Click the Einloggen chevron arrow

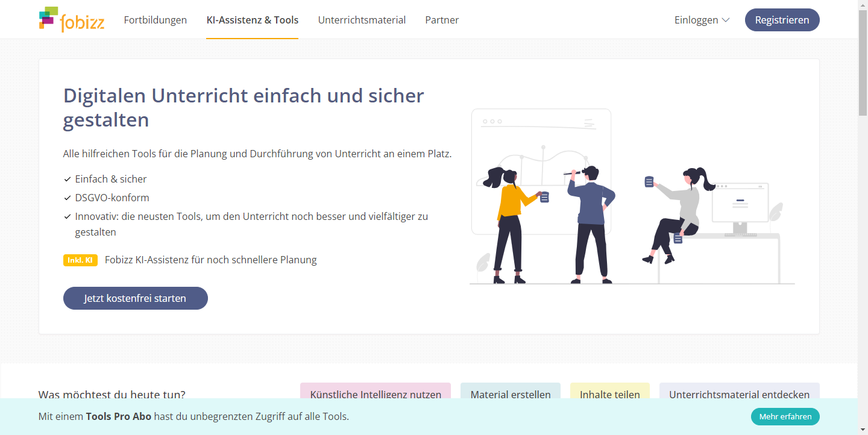point(726,20)
